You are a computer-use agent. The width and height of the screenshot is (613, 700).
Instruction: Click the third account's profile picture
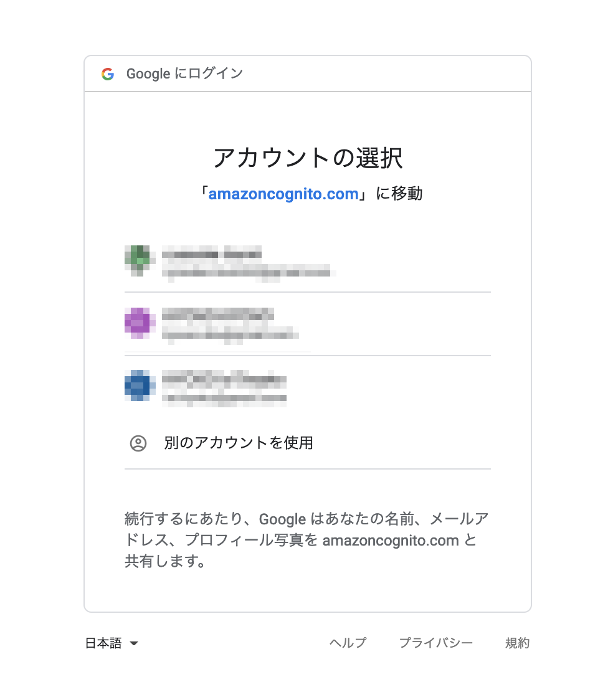140,385
